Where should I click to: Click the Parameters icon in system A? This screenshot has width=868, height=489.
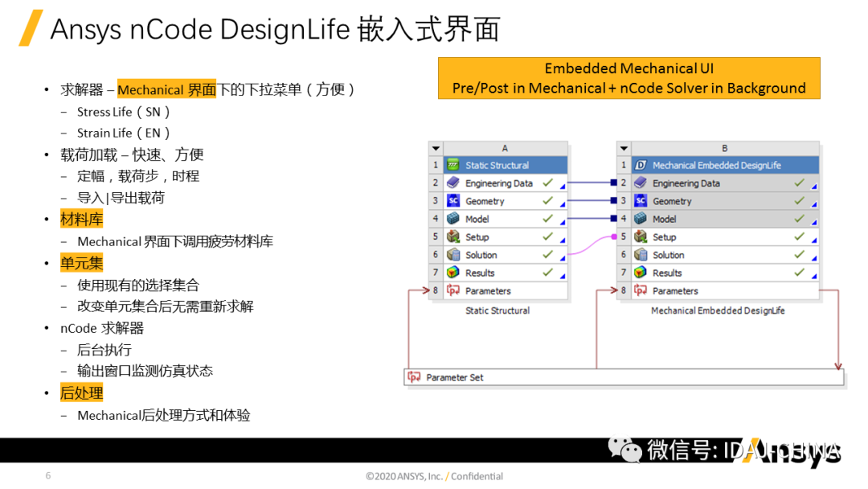(452, 290)
